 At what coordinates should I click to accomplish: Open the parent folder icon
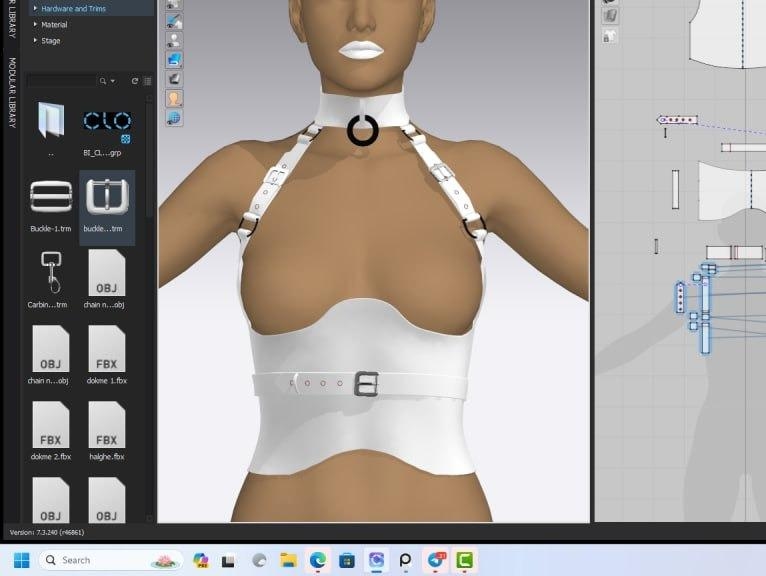click(51, 120)
